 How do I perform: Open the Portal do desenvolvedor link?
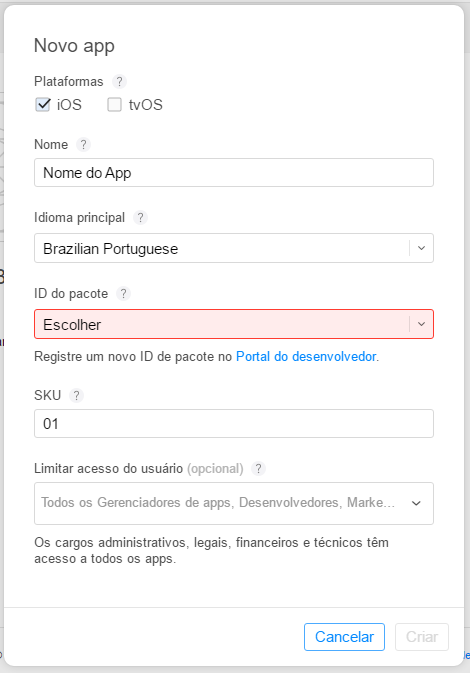pos(306,356)
